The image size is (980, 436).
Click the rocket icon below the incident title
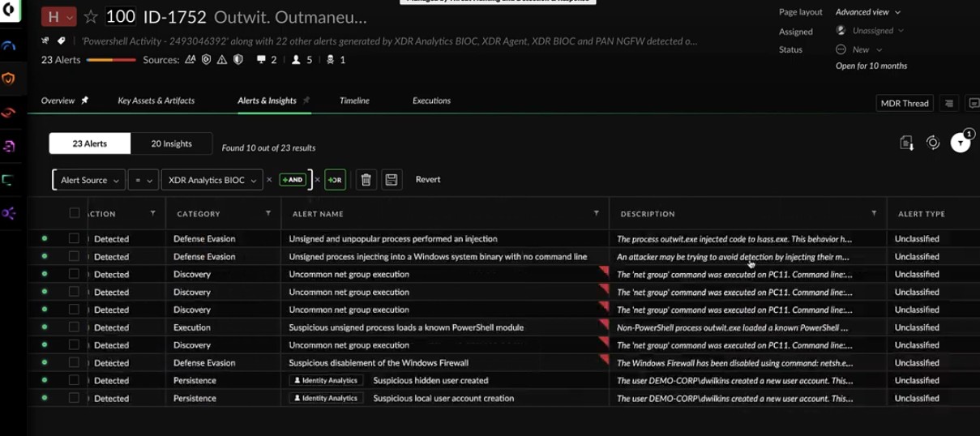46,41
